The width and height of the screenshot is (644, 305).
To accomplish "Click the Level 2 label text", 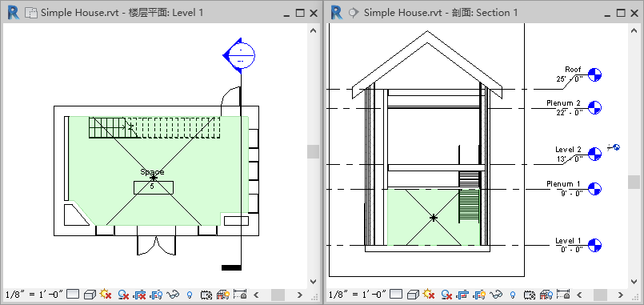I will pyautogui.click(x=568, y=150).
